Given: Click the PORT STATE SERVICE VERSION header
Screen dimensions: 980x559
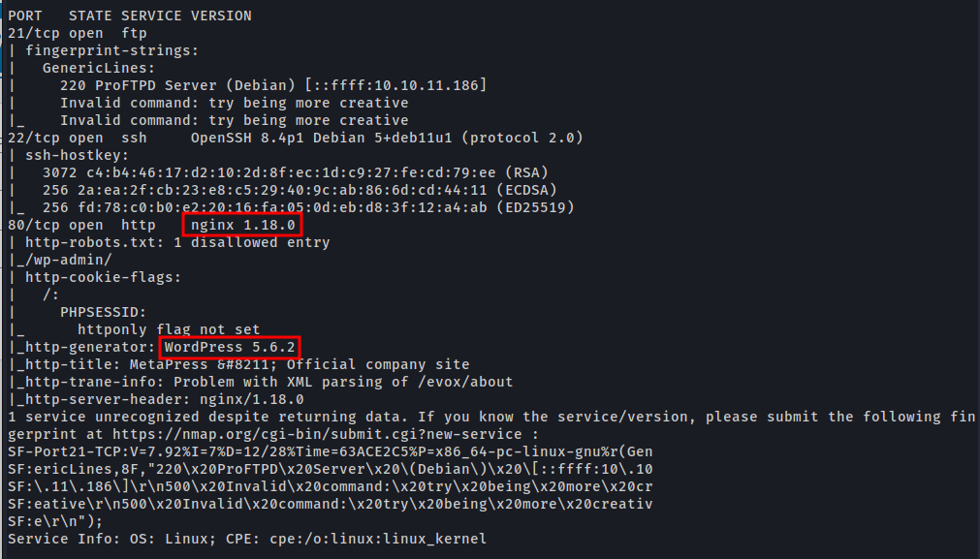Looking at the screenshot, I should point(130,16).
